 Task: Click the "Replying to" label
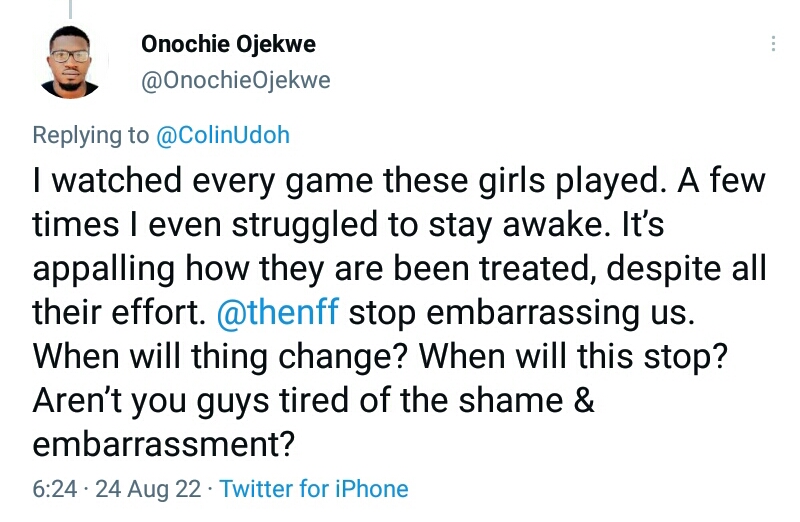click(x=90, y=135)
